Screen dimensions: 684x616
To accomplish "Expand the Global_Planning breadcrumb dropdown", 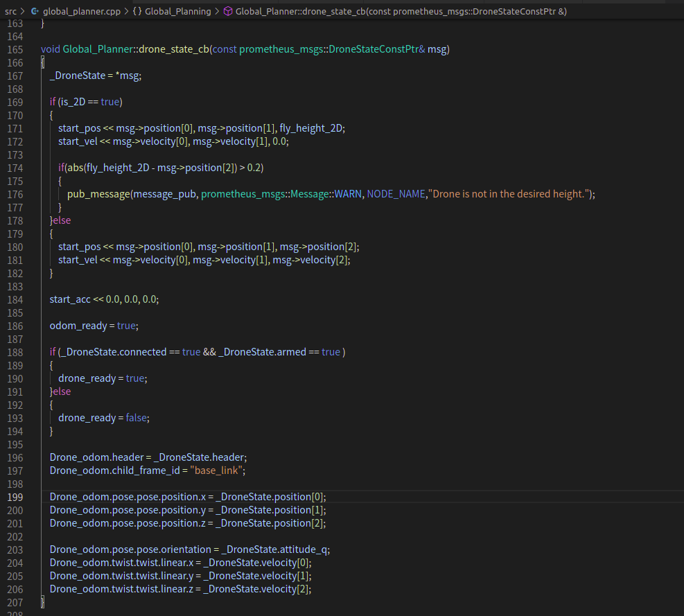I will (178, 11).
